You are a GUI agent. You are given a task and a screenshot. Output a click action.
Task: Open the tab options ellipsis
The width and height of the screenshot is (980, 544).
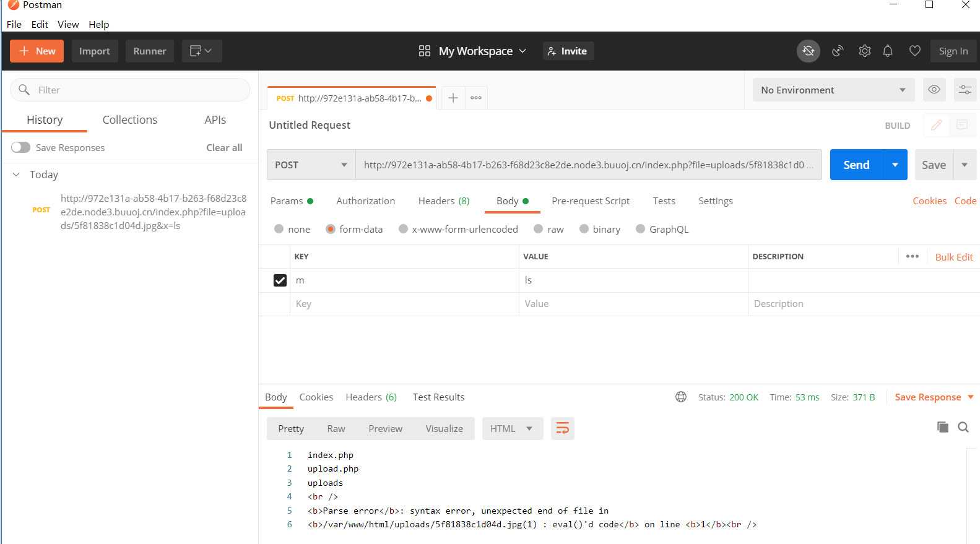click(x=476, y=98)
